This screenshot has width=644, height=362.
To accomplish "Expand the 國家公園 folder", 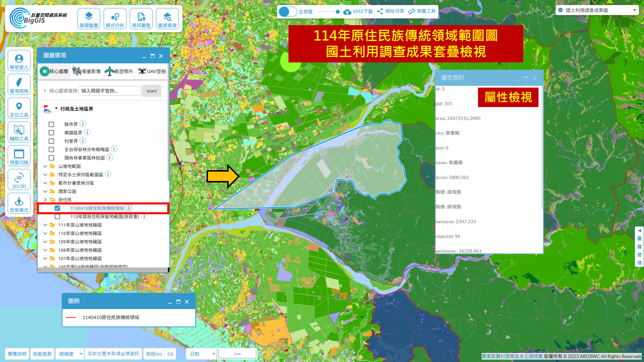I will [x=45, y=191].
